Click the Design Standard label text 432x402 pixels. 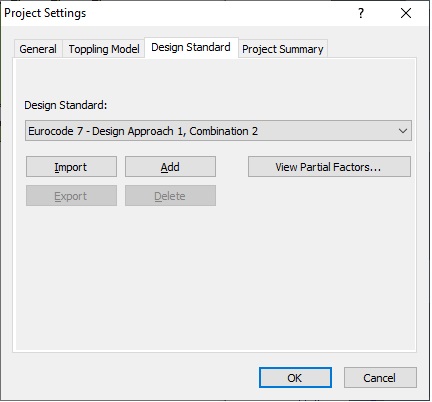(x=66, y=105)
